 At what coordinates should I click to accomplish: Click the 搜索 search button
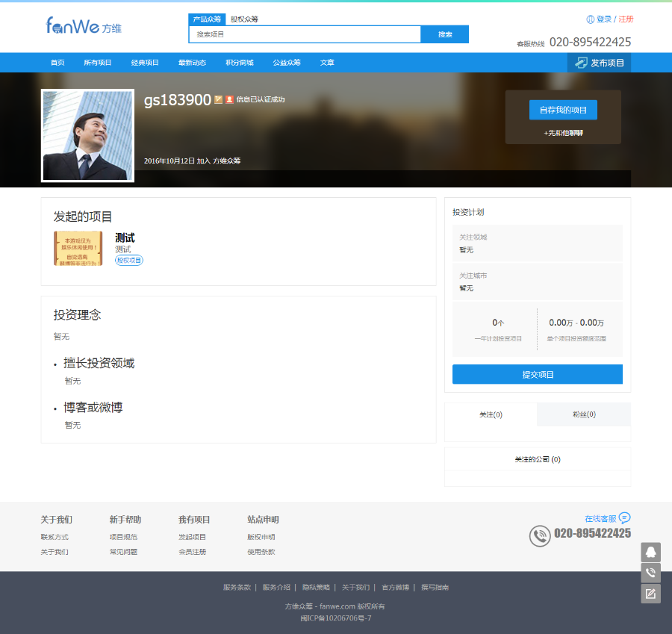pyautogui.click(x=445, y=34)
